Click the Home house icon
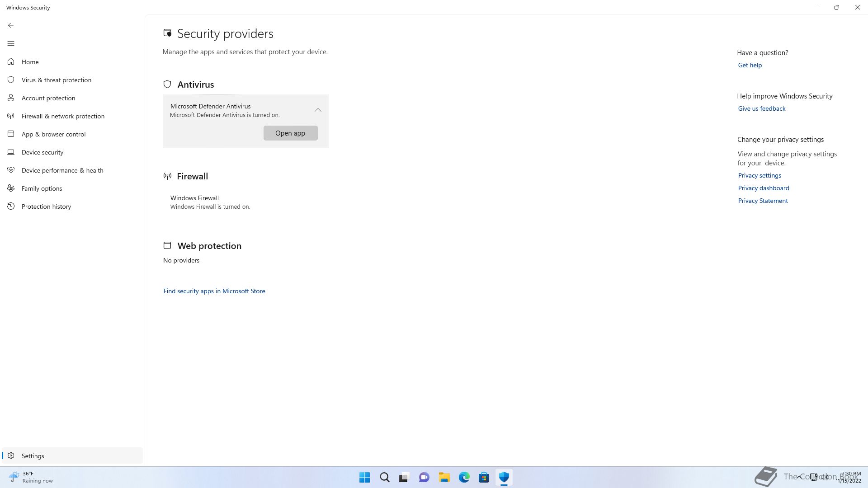 click(11, 61)
